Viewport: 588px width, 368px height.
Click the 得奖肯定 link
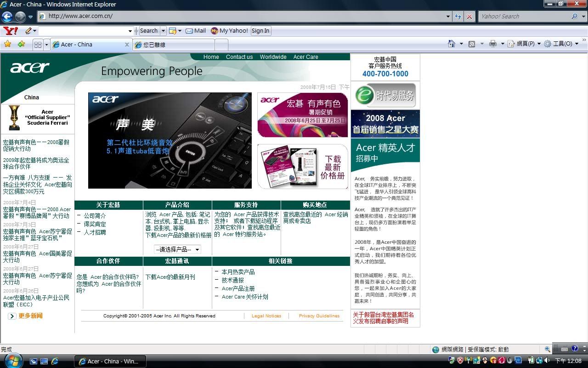(95, 224)
